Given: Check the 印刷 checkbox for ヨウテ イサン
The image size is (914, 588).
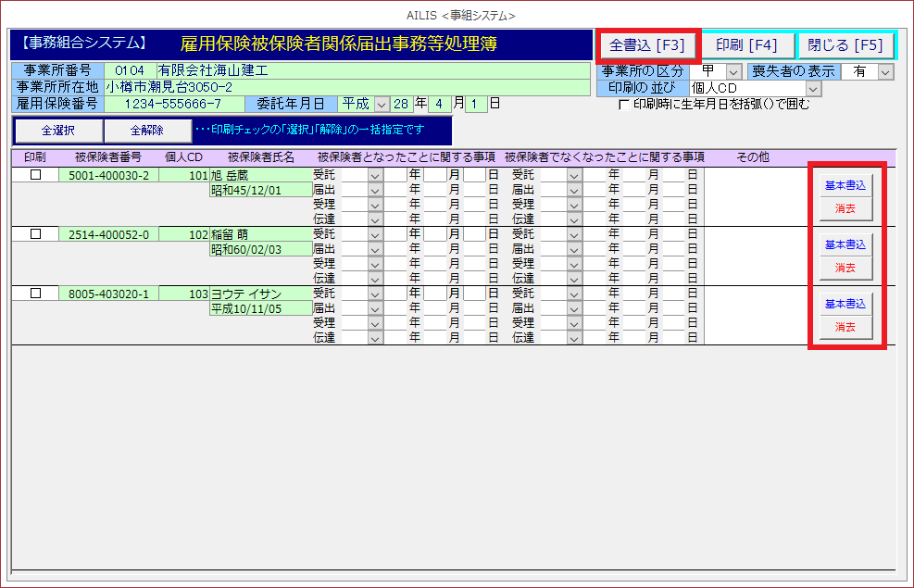Looking at the screenshot, I should tap(36, 294).
